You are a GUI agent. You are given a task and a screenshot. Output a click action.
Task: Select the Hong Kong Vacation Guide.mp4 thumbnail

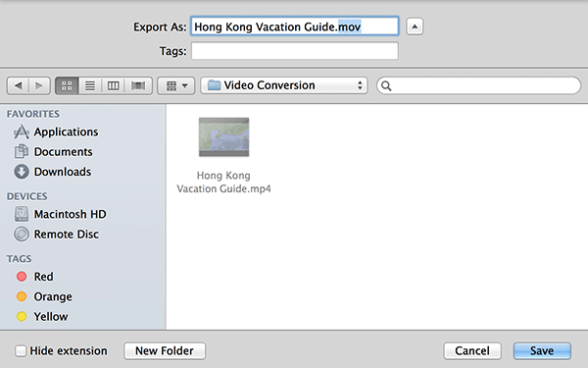pos(223,137)
